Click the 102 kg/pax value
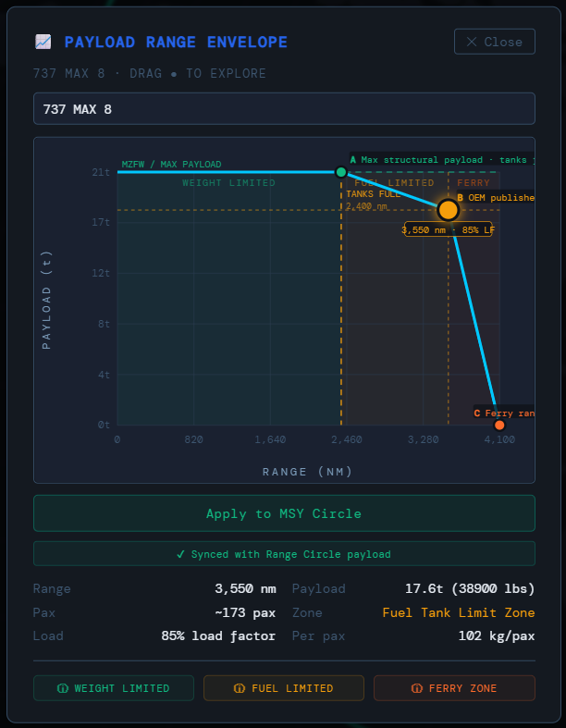 click(x=497, y=636)
